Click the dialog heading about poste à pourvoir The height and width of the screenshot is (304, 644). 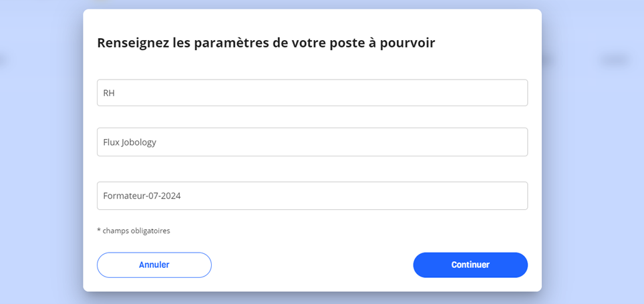pyautogui.click(x=266, y=43)
